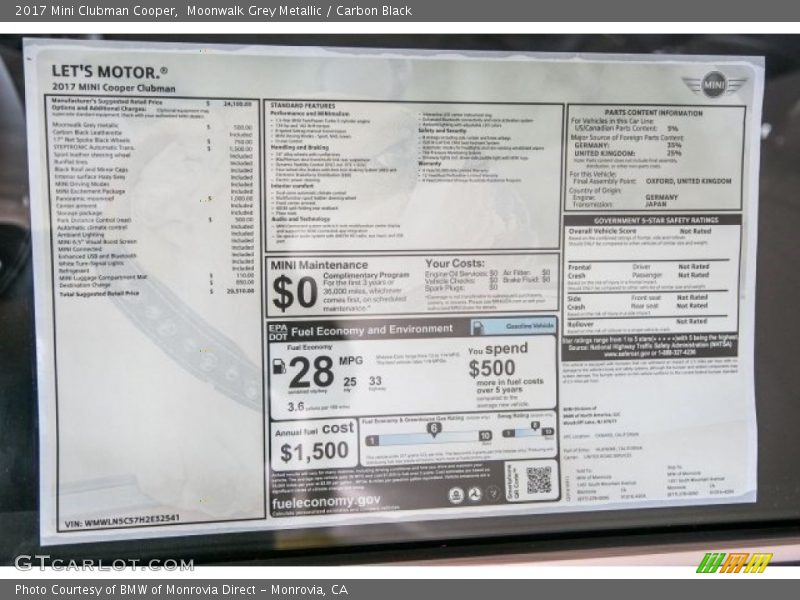800x600 pixels.
Task: Click the MINI winged logo
Action: tap(714, 84)
